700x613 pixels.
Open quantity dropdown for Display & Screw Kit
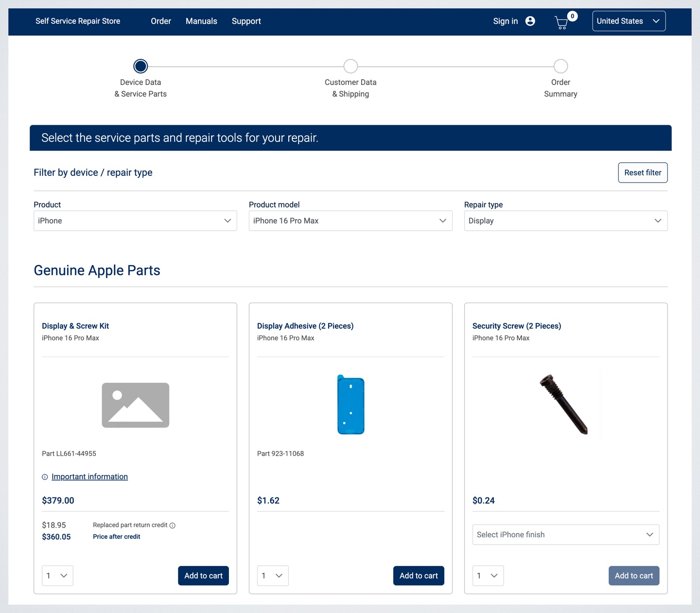click(x=57, y=576)
